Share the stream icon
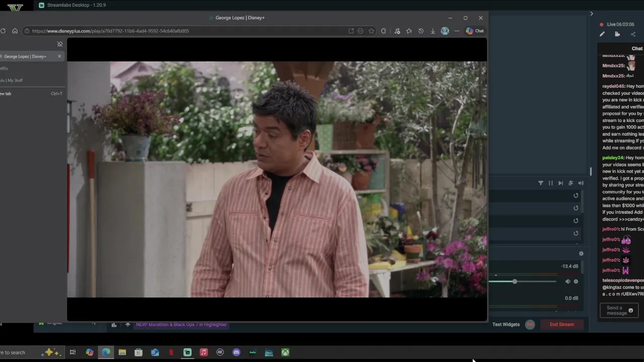The image size is (644, 362). pos(633,34)
